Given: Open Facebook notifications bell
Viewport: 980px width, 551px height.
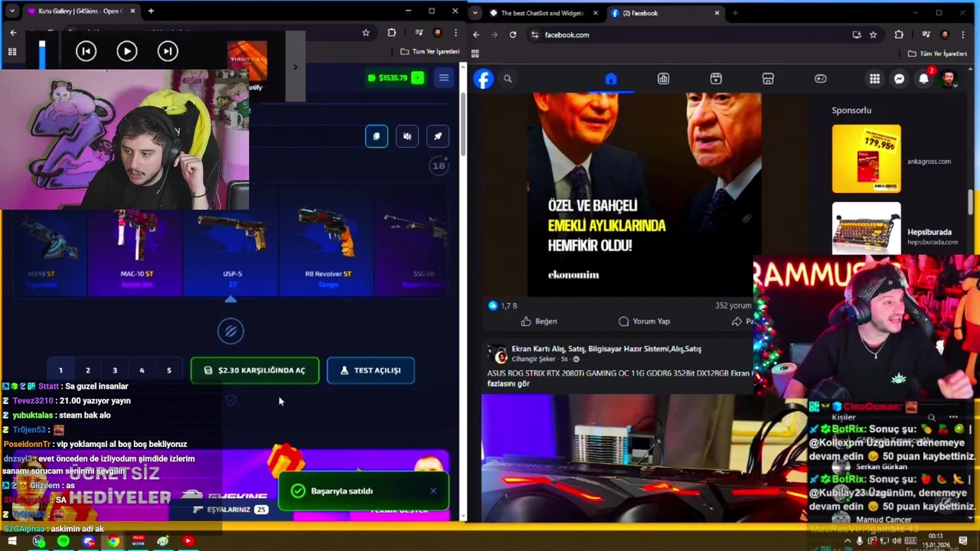Looking at the screenshot, I should pos(924,79).
